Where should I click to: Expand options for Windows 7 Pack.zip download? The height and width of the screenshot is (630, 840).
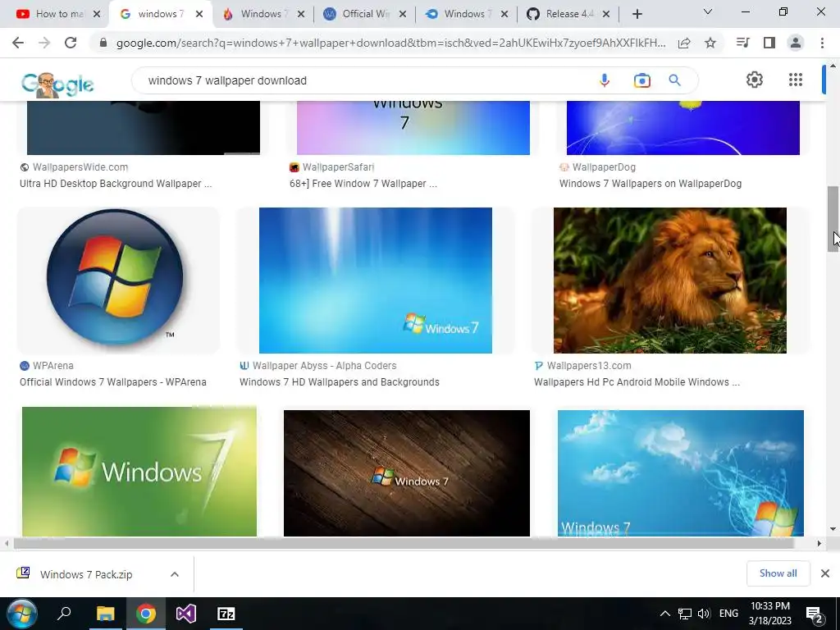click(175, 574)
